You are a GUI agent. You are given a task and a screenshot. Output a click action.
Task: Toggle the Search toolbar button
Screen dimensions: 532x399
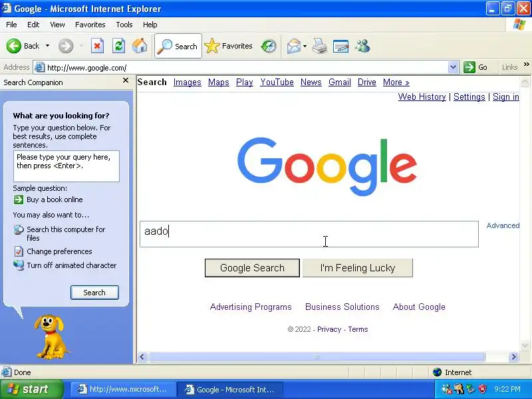click(178, 46)
